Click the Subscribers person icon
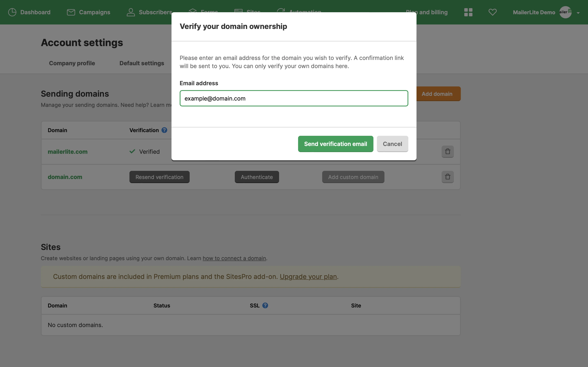 (131, 12)
